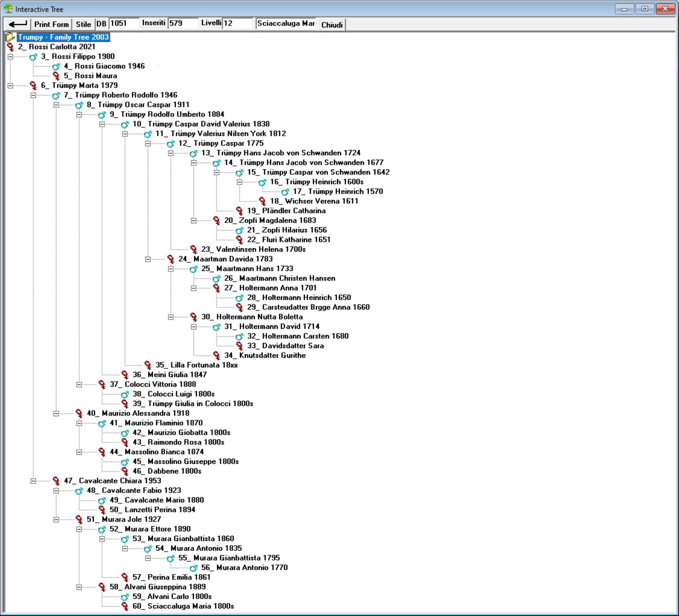This screenshot has height=616, width=679.
Task: Click the male icon of Rossi Giacomo 1946
Action: coord(56,66)
